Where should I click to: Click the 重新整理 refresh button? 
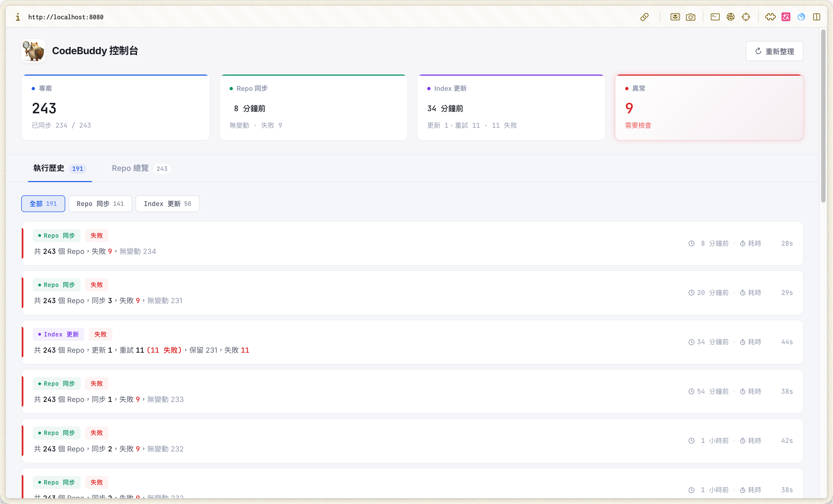click(x=774, y=51)
